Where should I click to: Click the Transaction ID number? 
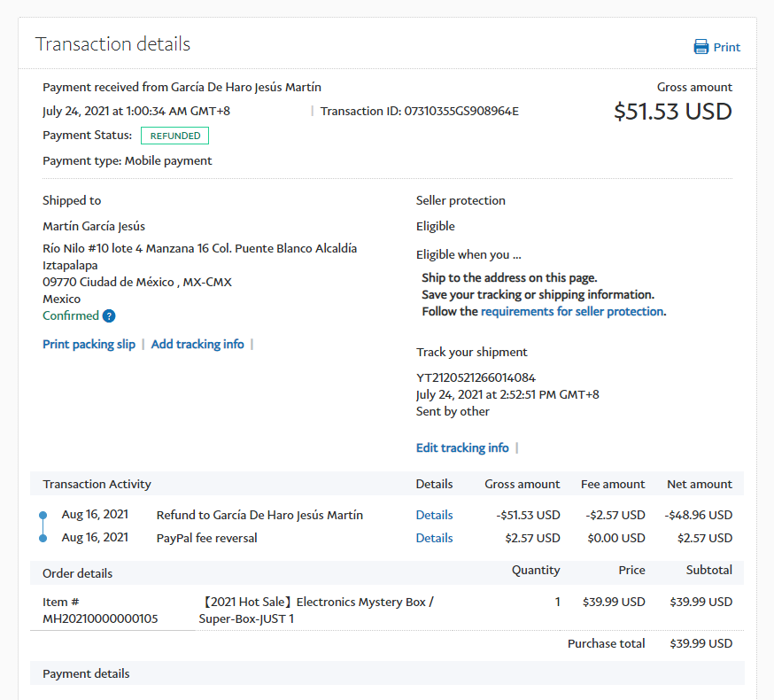pyautogui.click(x=461, y=112)
